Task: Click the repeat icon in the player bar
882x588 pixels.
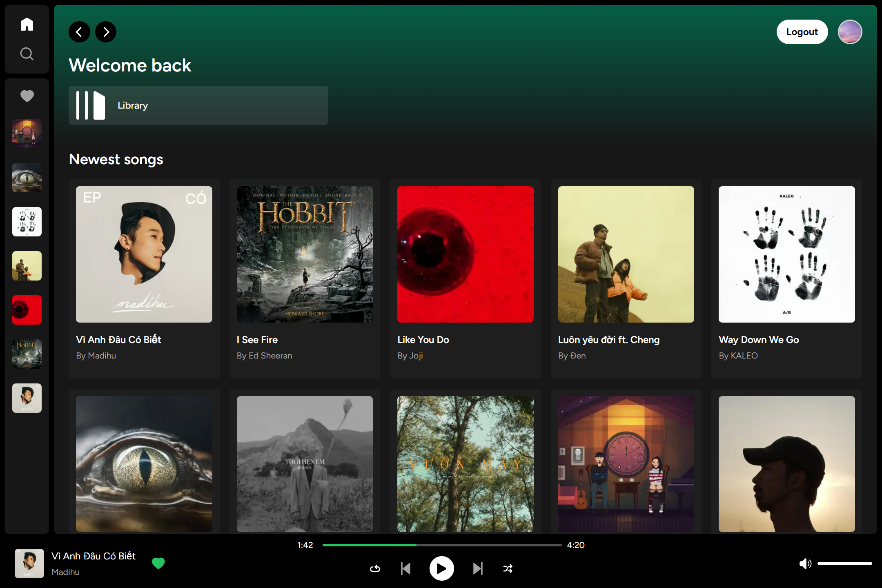Action: coord(374,568)
